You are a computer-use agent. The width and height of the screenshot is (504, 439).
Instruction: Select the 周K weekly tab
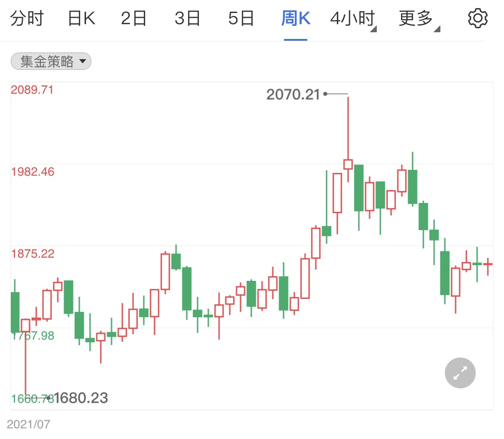pyautogui.click(x=296, y=18)
